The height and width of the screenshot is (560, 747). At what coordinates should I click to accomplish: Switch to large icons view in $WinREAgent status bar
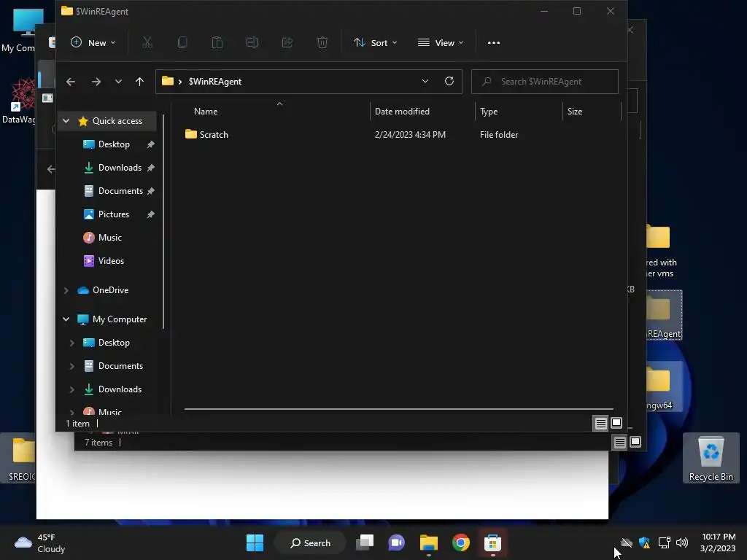[x=616, y=423]
